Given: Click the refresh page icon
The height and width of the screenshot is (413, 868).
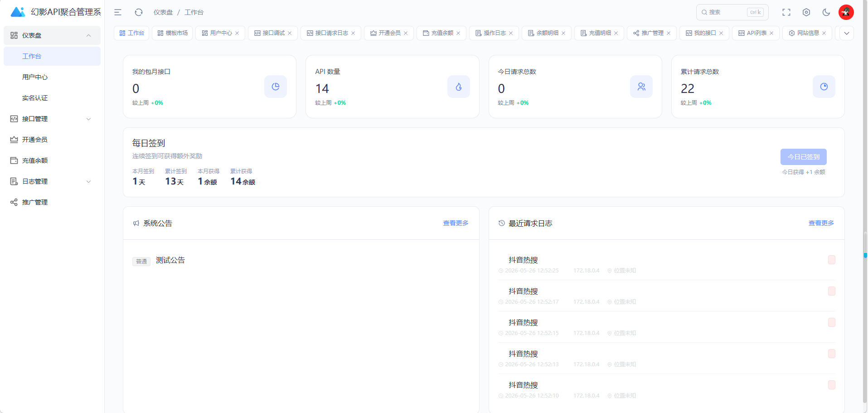Looking at the screenshot, I should pyautogui.click(x=139, y=12).
